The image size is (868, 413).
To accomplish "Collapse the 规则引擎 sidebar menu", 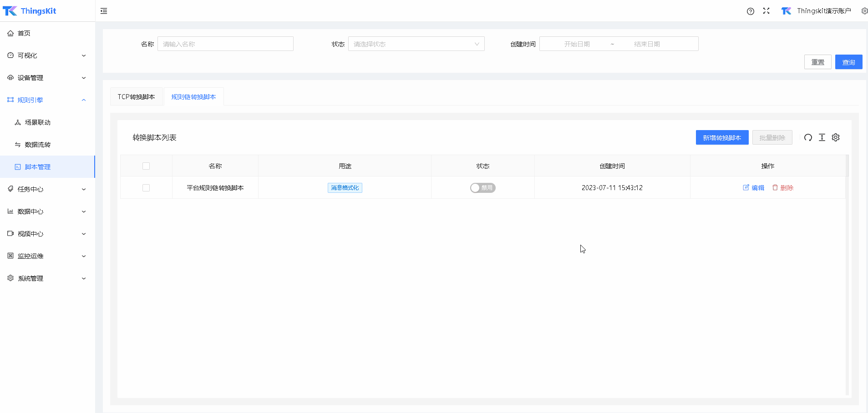I will pos(47,100).
